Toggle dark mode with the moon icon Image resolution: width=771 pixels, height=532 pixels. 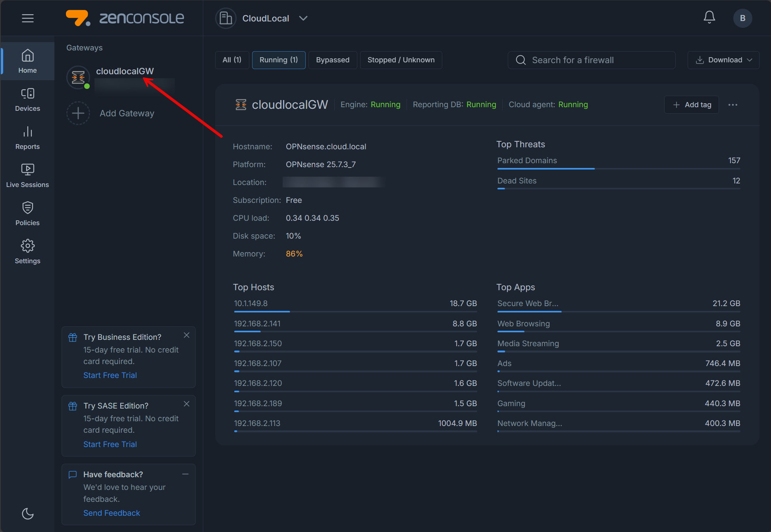click(x=27, y=513)
